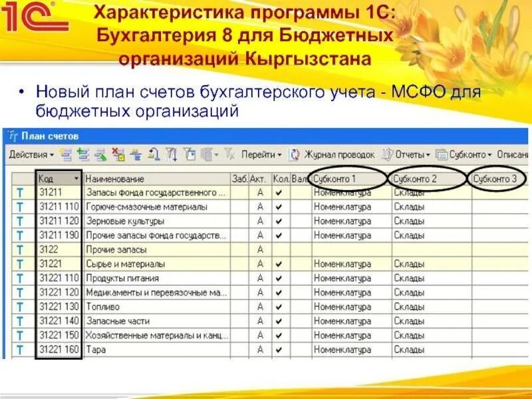Click Номенклатура cell in the Топливо row
Viewport: 532px width, 399px height.
coord(352,307)
